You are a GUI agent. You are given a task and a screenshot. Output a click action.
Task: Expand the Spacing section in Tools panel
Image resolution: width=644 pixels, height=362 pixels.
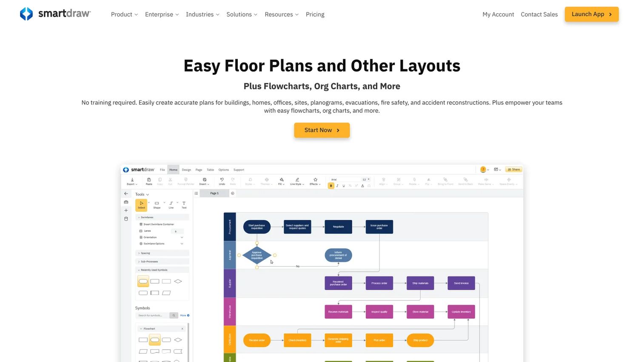pyautogui.click(x=162, y=253)
